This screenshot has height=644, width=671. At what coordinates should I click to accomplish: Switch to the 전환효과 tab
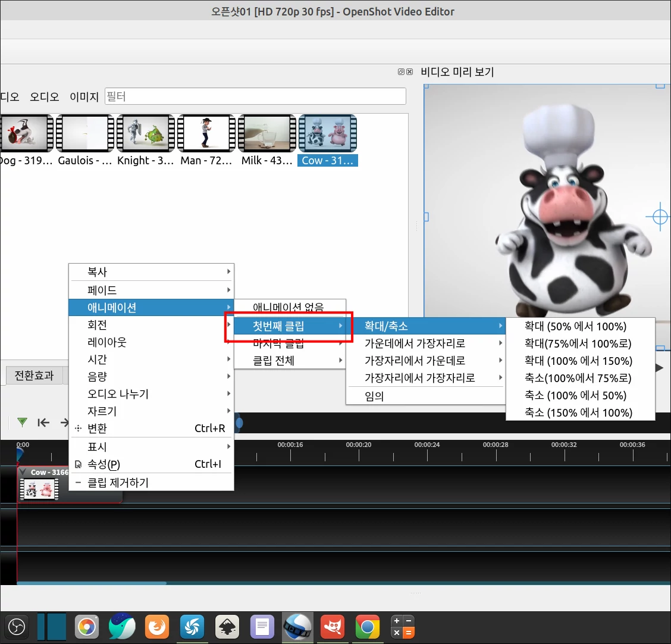(x=35, y=376)
